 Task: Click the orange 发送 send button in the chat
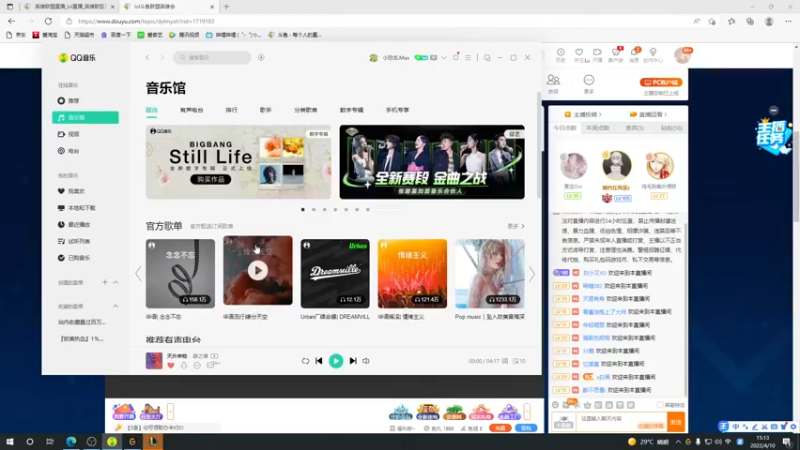tap(676, 422)
